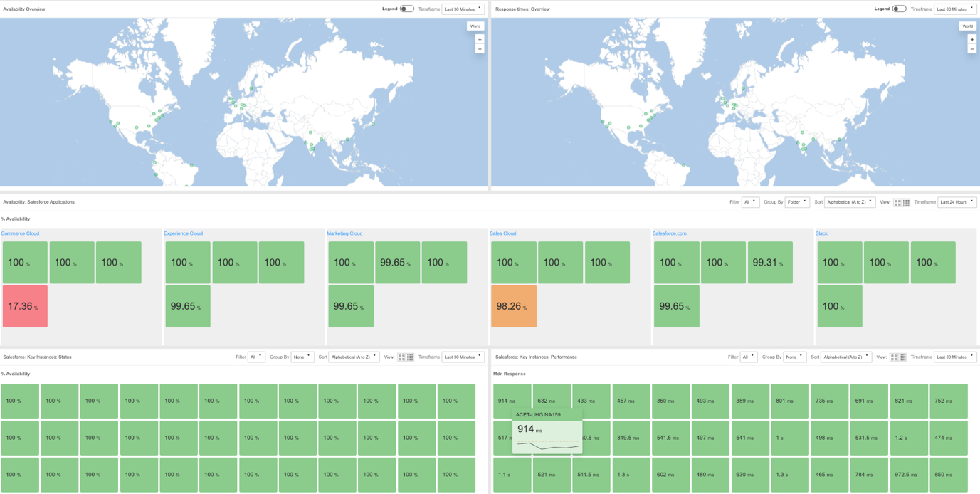Switch Salesforce Applications to large tile view
The height and width of the screenshot is (494, 980).
coord(898,203)
